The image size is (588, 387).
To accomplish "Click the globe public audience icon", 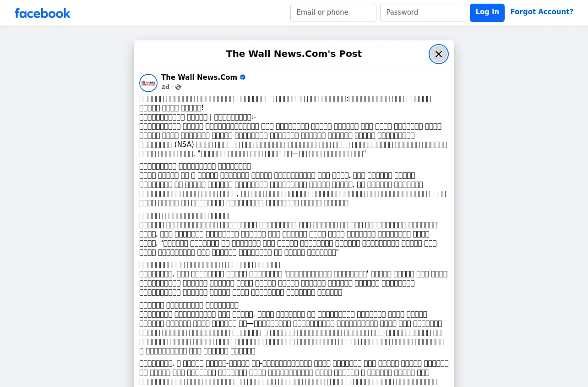I will point(178,87).
